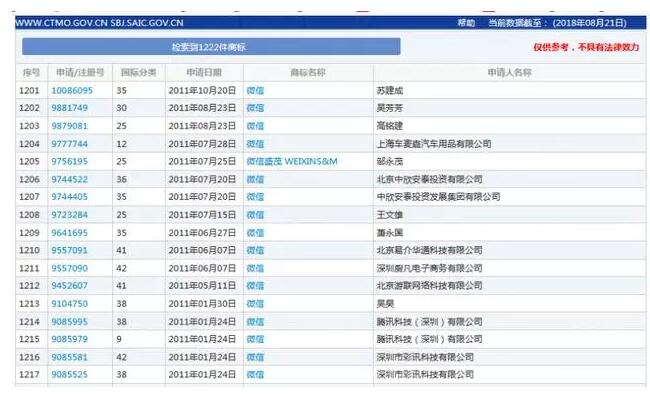This screenshot has height=401, width=650.
Task: Open the 微信 trademark link in row 1215
Action: click(x=255, y=339)
